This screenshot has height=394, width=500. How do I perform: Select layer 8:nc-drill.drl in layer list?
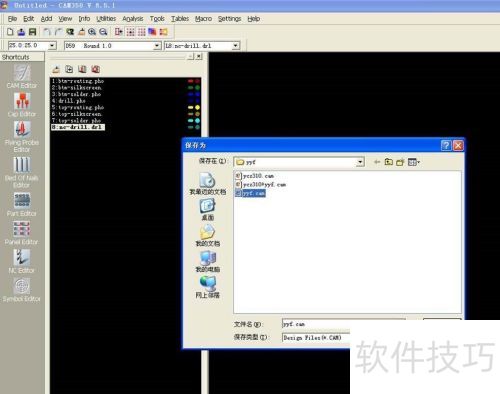[78, 127]
